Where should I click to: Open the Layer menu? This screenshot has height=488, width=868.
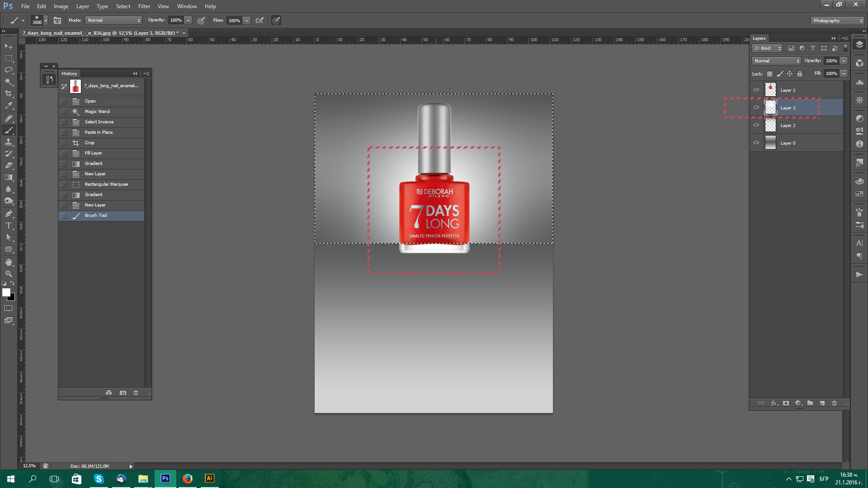click(83, 6)
